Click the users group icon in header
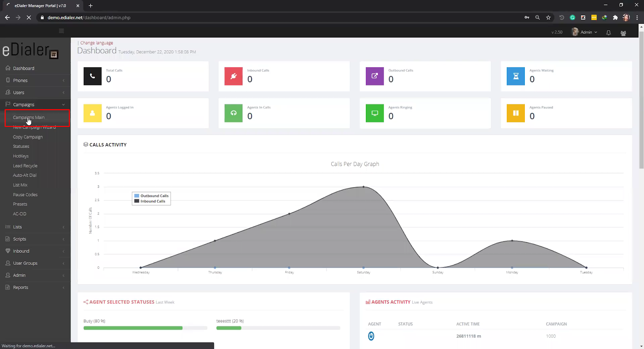Viewport: 644px width, 349px height. coord(623,33)
